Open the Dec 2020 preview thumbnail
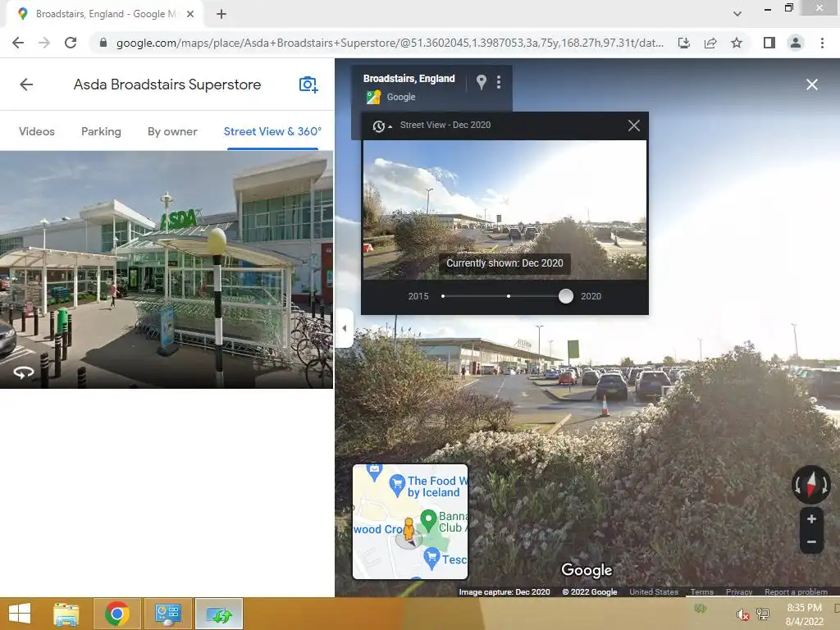 [x=504, y=210]
